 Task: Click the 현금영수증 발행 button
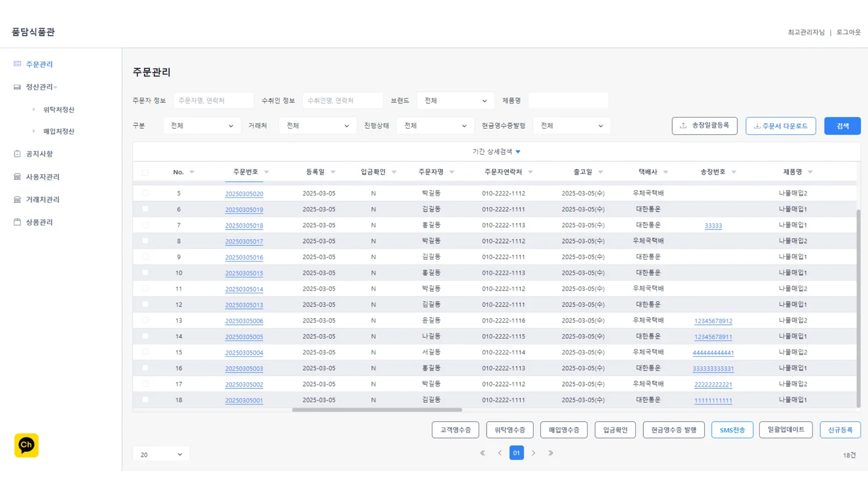pos(673,430)
